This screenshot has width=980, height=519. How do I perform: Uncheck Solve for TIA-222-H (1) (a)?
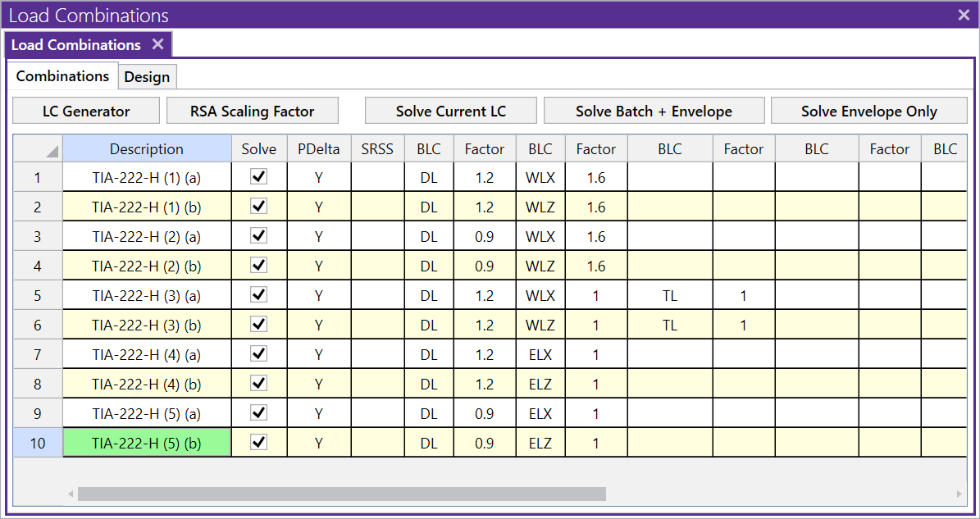click(258, 177)
